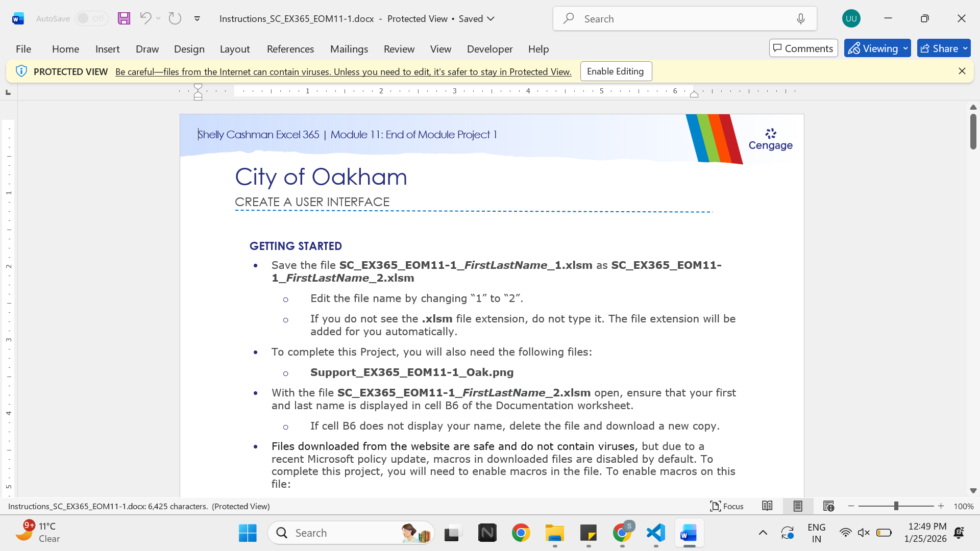Viewport: 980px width, 551px height.
Task: Open the notification bell in system tray
Action: (959, 533)
